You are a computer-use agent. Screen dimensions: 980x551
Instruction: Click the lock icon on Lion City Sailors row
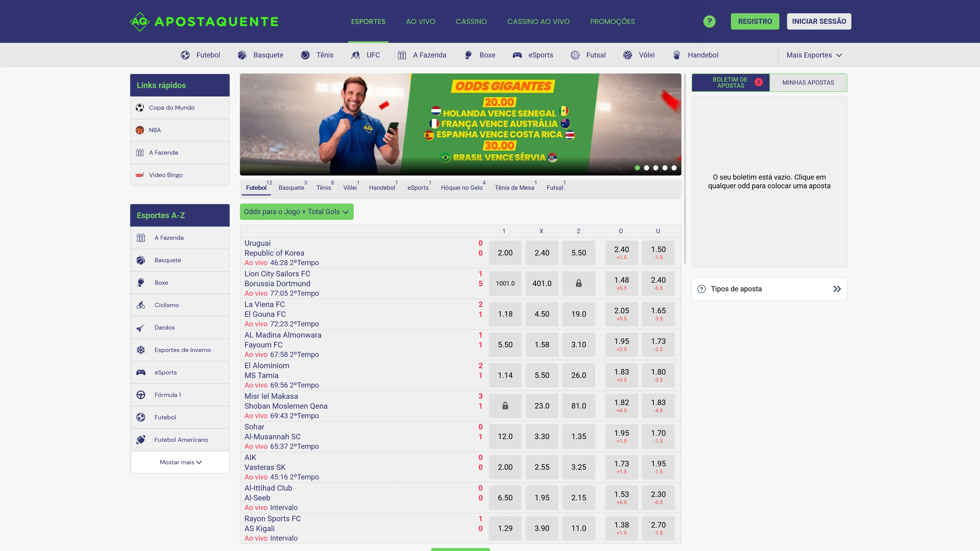pos(579,283)
